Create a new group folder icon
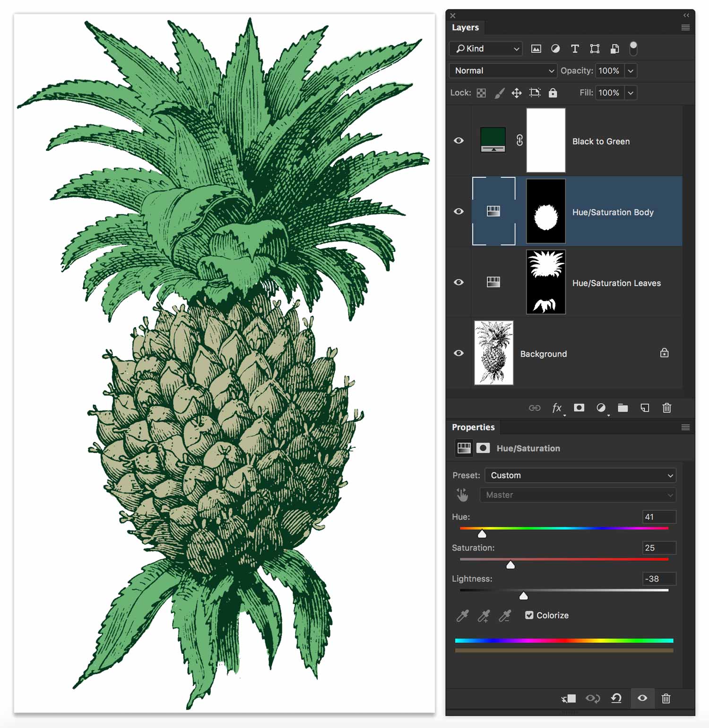 click(623, 407)
